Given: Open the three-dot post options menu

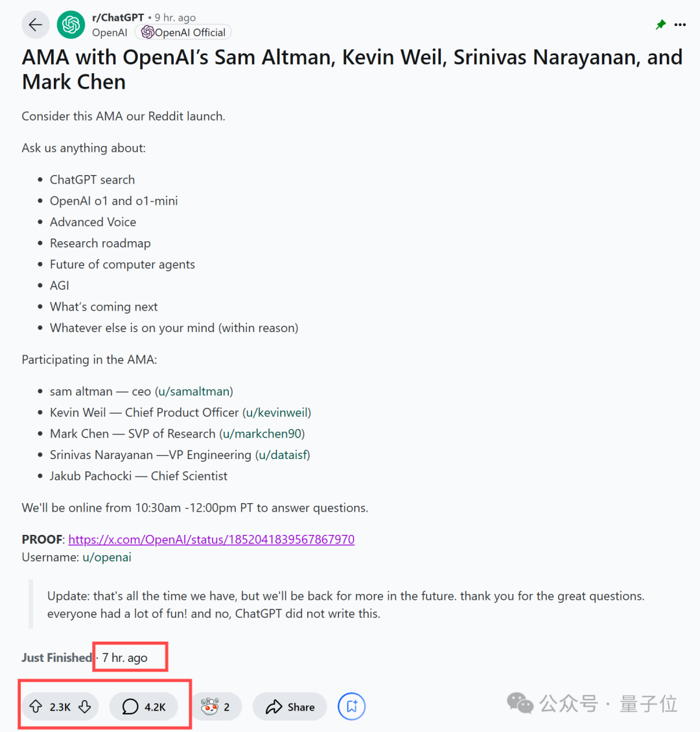Looking at the screenshot, I should coord(680,25).
